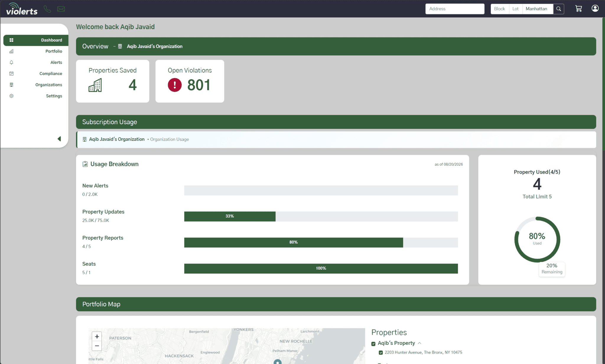Click the Portfolio chart icon
The width and height of the screenshot is (605, 364).
(x=11, y=51)
